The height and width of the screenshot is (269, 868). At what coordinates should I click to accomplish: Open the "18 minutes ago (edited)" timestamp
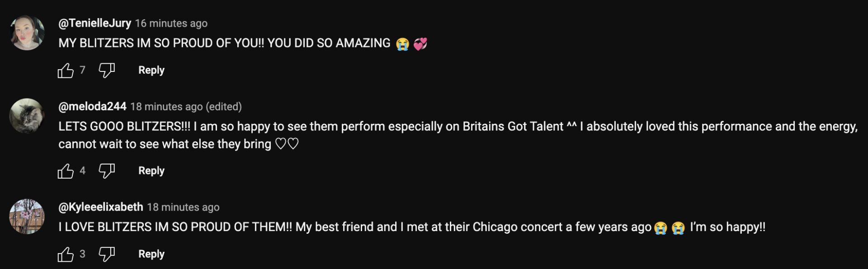click(186, 107)
